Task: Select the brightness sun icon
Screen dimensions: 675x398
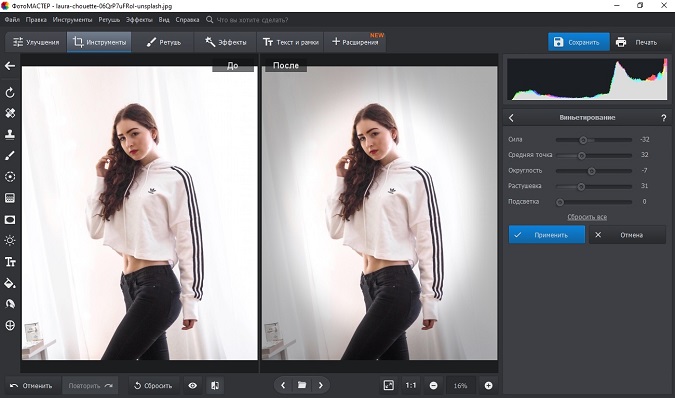Action: [10, 240]
